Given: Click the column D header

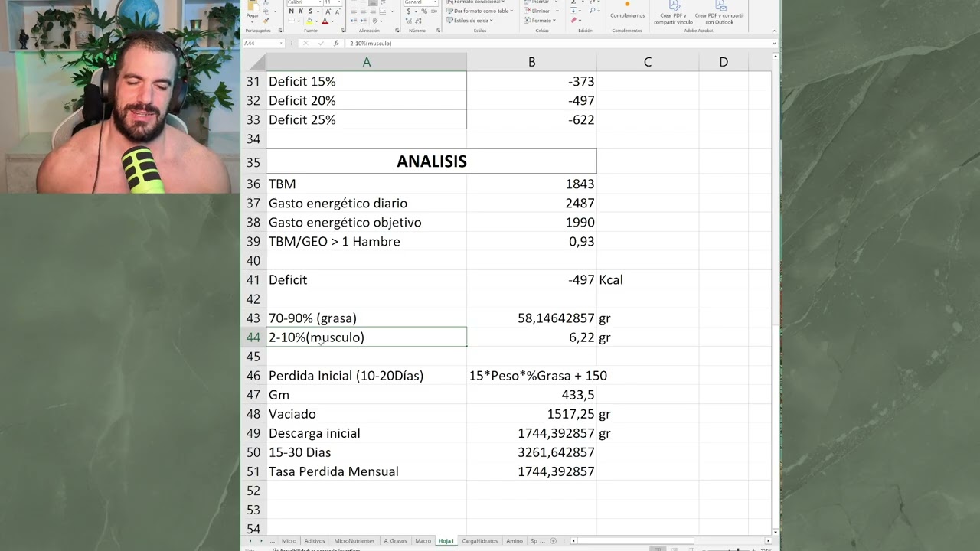Looking at the screenshot, I should tap(723, 62).
